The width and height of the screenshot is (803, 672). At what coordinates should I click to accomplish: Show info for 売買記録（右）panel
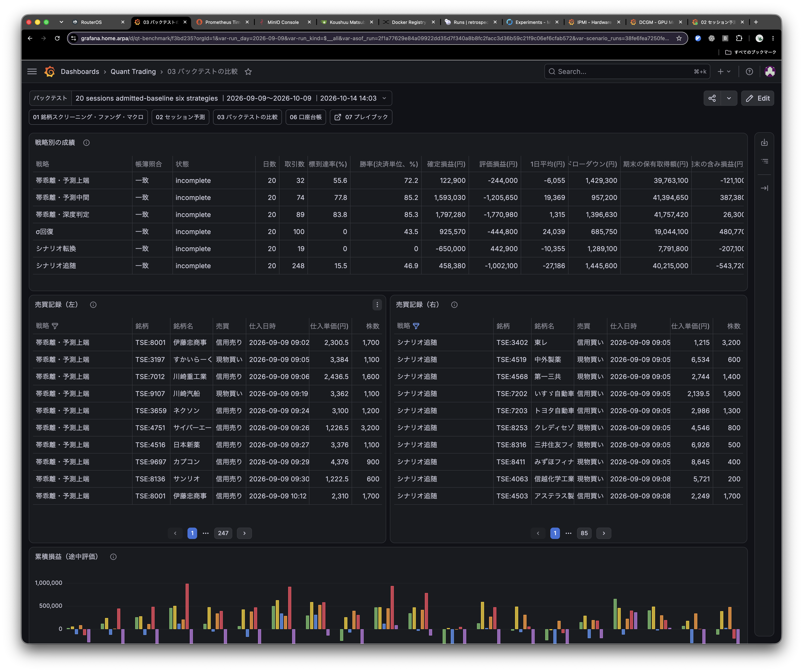tap(454, 305)
